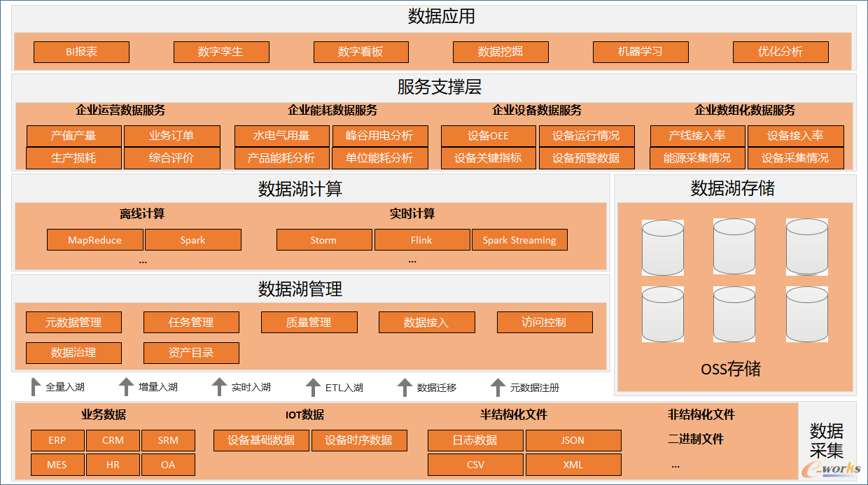
Task: Choose the CSV box
Action: click(x=475, y=465)
